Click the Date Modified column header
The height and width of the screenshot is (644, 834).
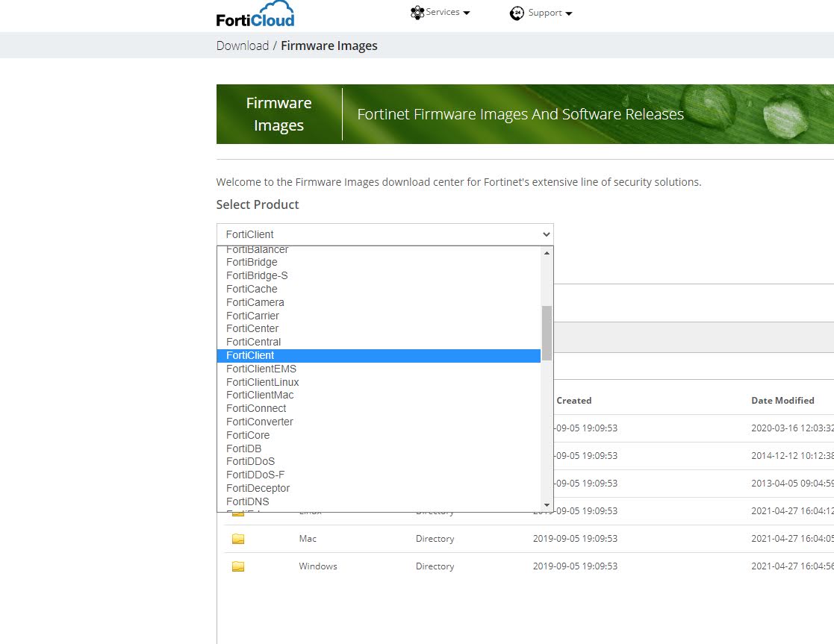click(782, 401)
